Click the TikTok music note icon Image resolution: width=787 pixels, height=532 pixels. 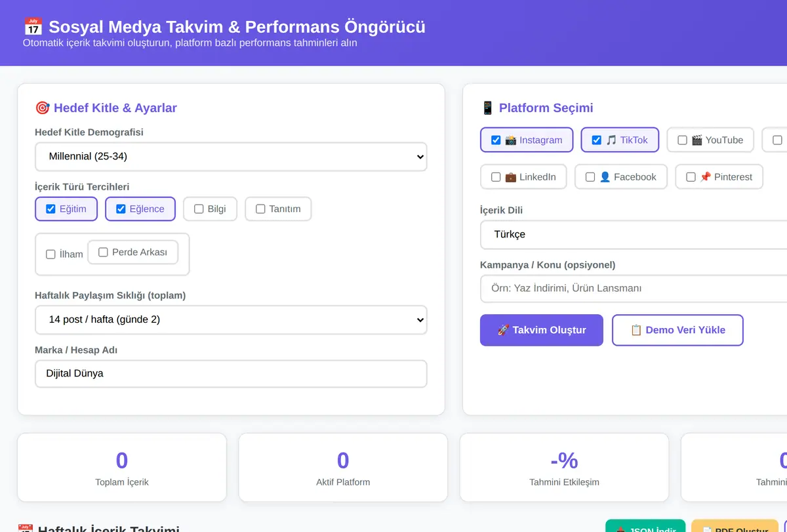click(611, 140)
